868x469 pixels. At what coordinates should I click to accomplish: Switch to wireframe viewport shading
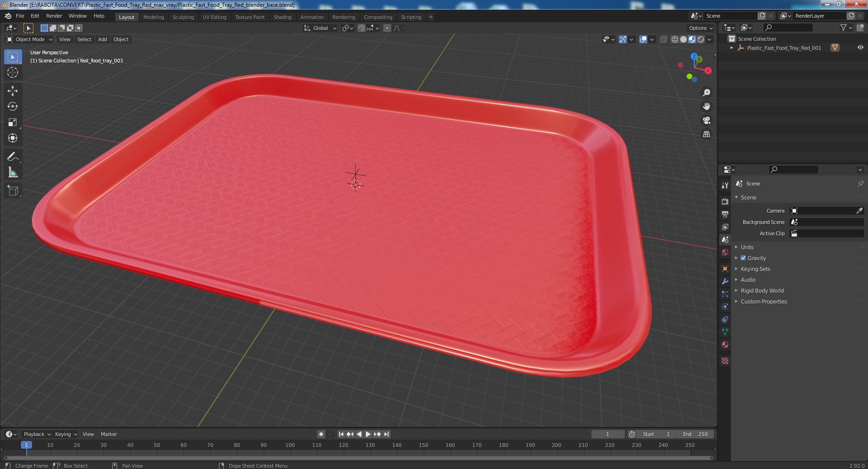tap(675, 39)
